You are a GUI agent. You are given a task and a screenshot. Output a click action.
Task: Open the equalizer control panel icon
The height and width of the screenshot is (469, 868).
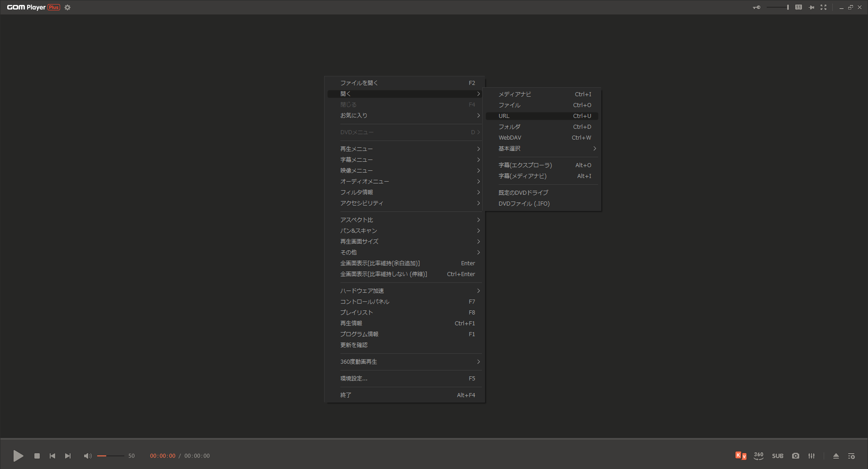pos(811,456)
